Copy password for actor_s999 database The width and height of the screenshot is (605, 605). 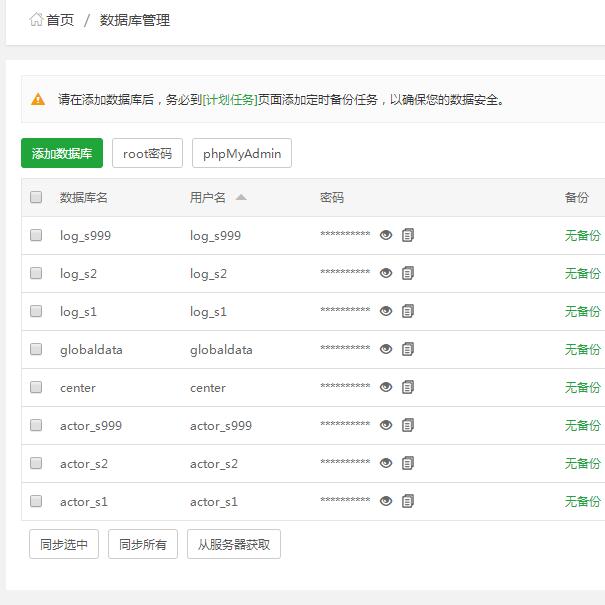(408, 425)
